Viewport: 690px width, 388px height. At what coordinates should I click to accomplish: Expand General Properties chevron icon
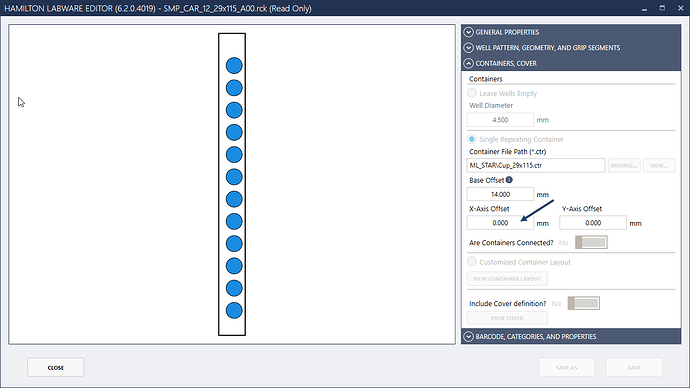[468, 32]
